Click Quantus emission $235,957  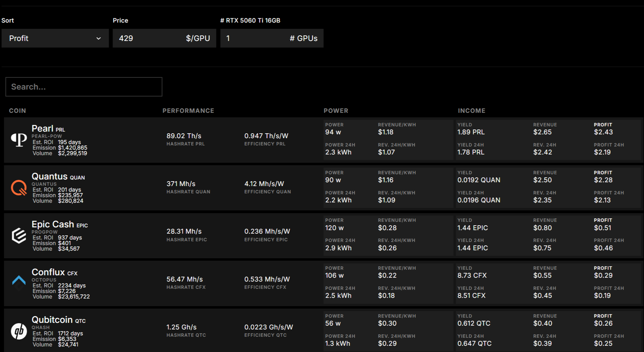pyautogui.click(x=58, y=195)
